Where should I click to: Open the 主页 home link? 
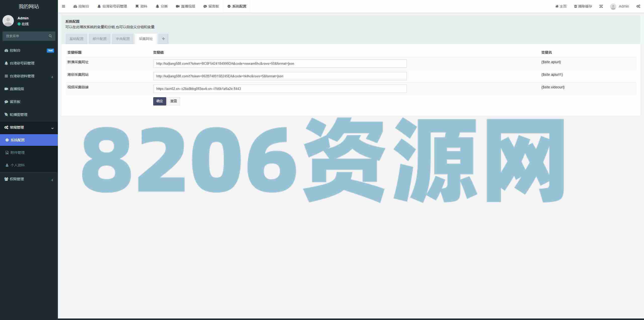click(561, 6)
